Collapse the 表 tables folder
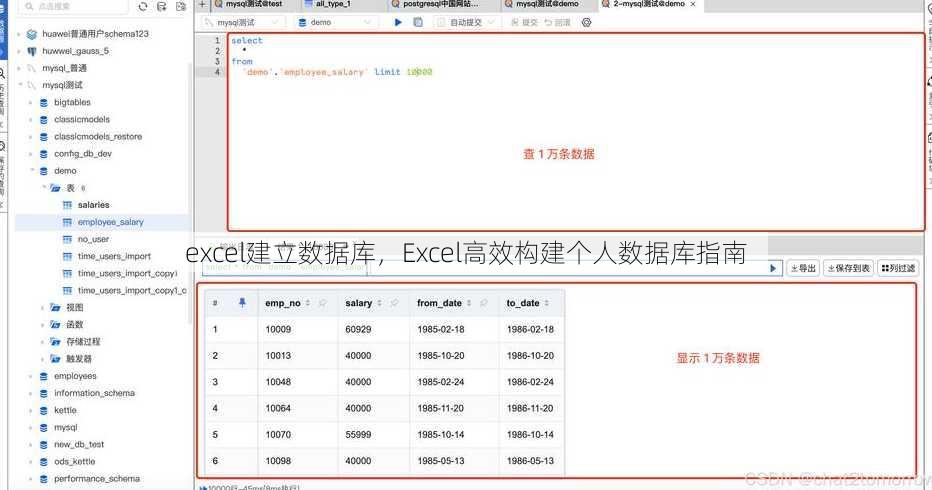The height and width of the screenshot is (490, 932). point(44,188)
